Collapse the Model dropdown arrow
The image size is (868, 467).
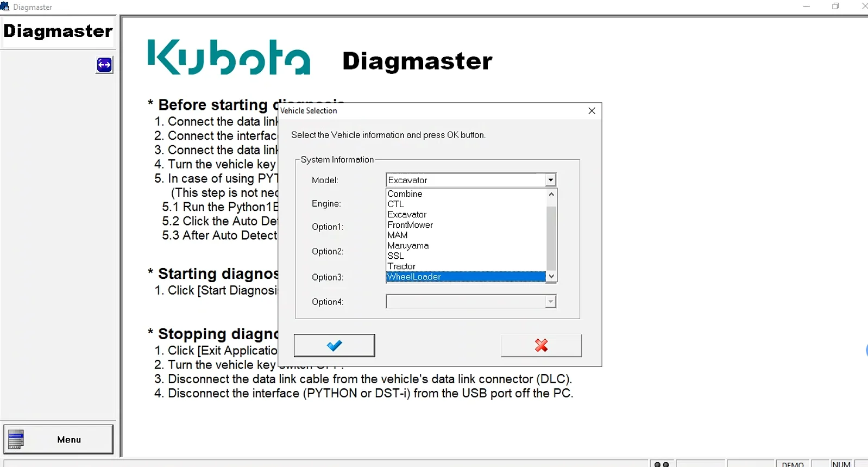tap(551, 180)
